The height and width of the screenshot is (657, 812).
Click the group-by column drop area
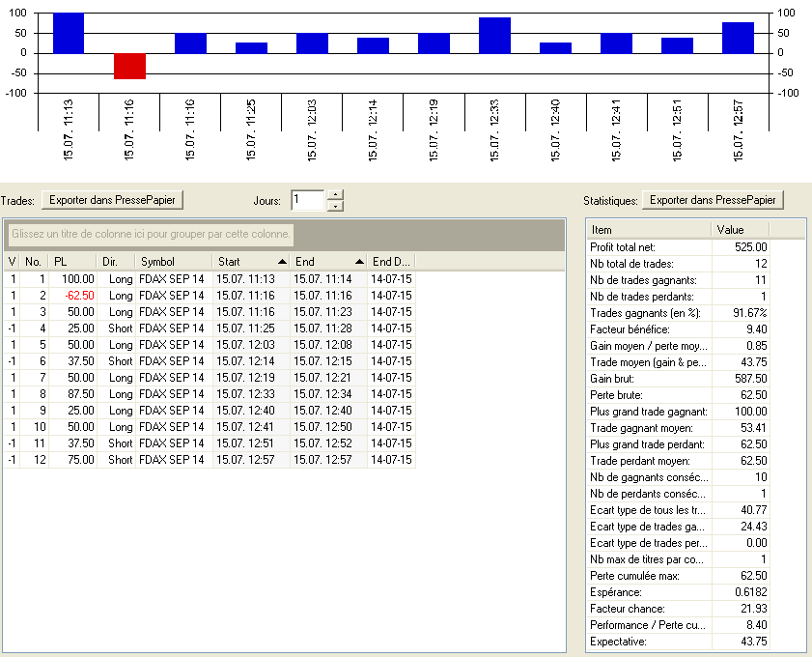tap(152, 235)
